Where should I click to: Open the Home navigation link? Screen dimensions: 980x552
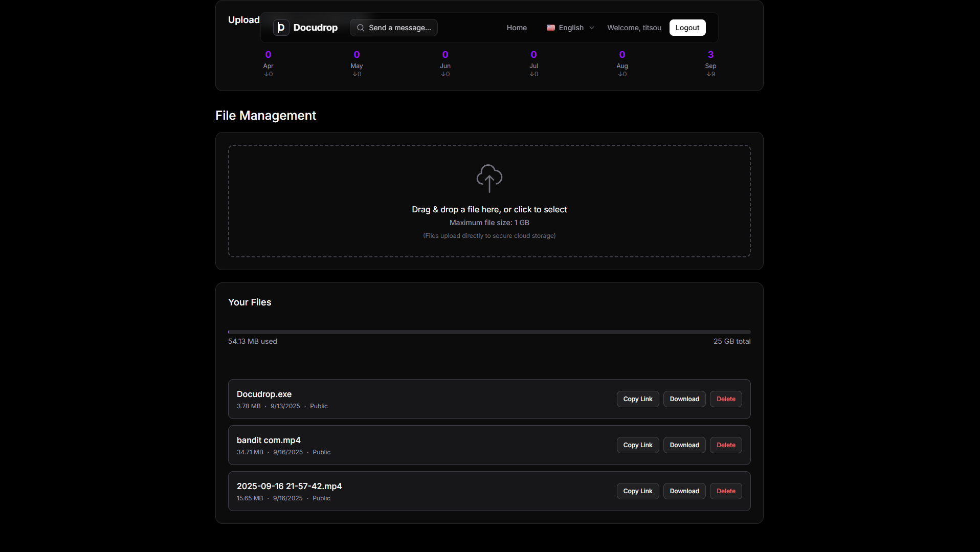(517, 28)
